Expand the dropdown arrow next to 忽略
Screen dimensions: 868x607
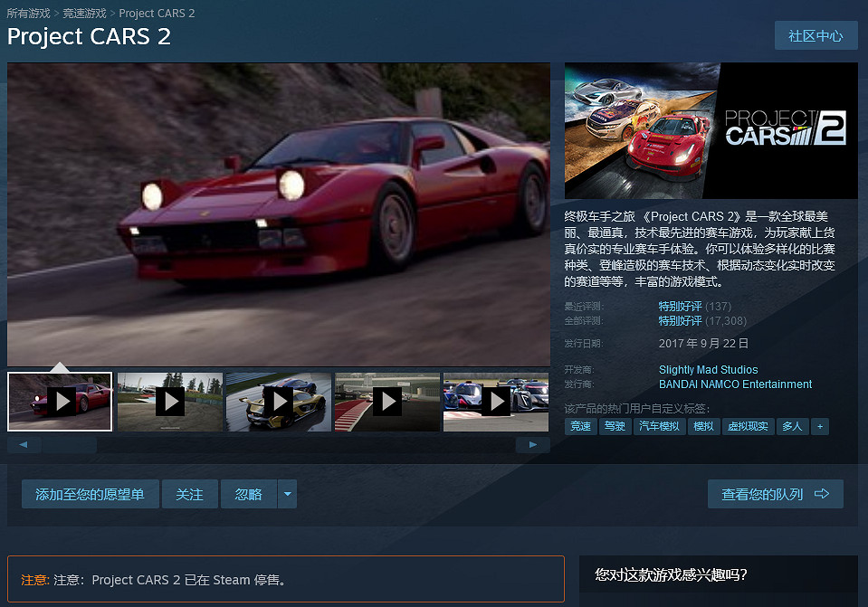pos(287,494)
